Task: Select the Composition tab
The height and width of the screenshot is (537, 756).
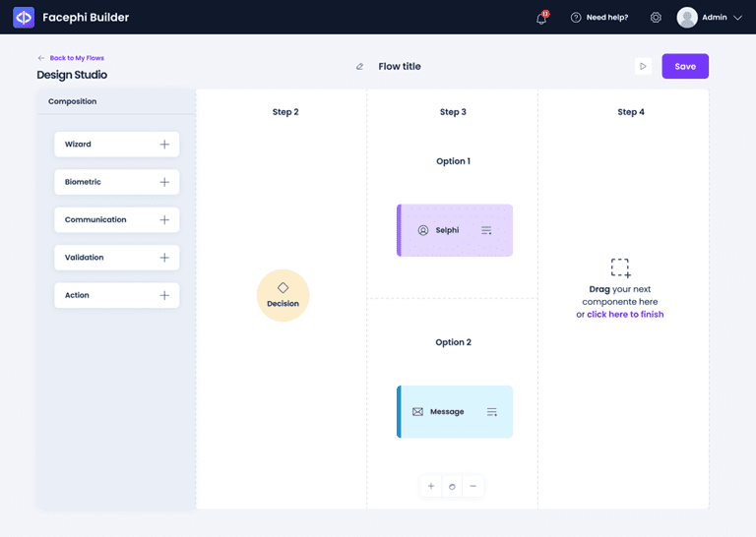Action: pos(72,101)
